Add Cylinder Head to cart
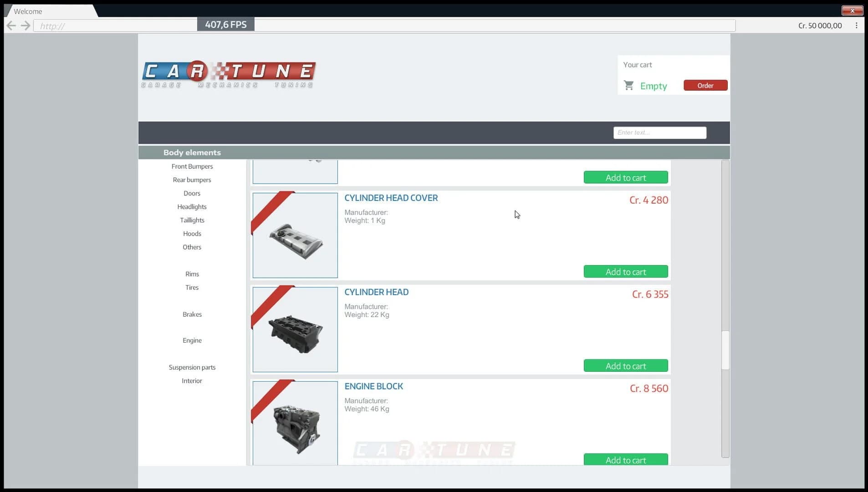The width and height of the screenshot is (868, 492). coord(625,366)
